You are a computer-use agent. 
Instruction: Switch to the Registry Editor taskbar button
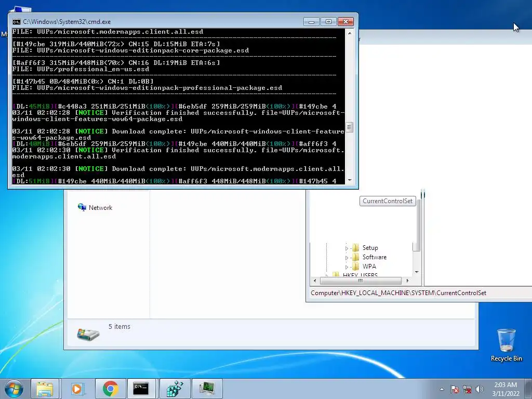point(175,389)
